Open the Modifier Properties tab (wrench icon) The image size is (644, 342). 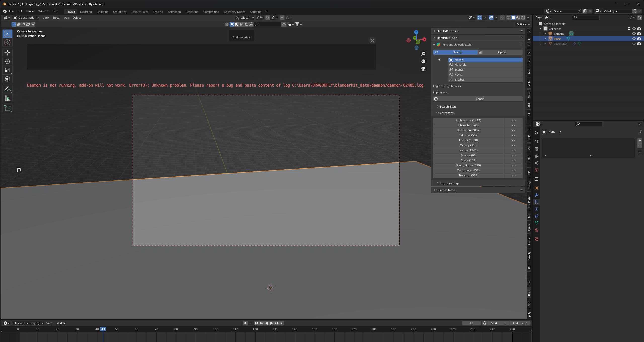click(x=537, y=195)
